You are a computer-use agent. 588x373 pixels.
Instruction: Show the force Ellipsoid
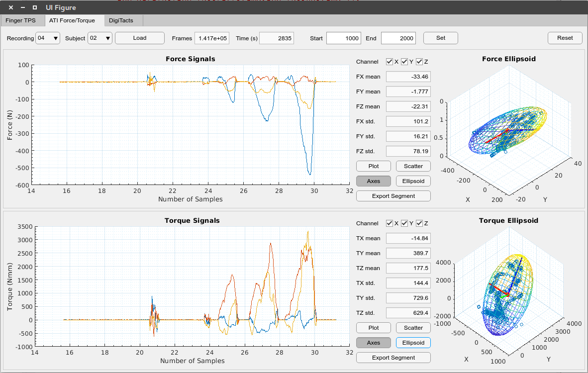point(413,181)
